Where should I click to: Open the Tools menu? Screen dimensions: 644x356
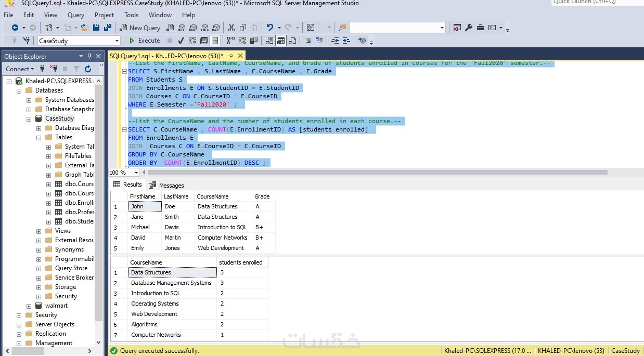tap(132, 15)
